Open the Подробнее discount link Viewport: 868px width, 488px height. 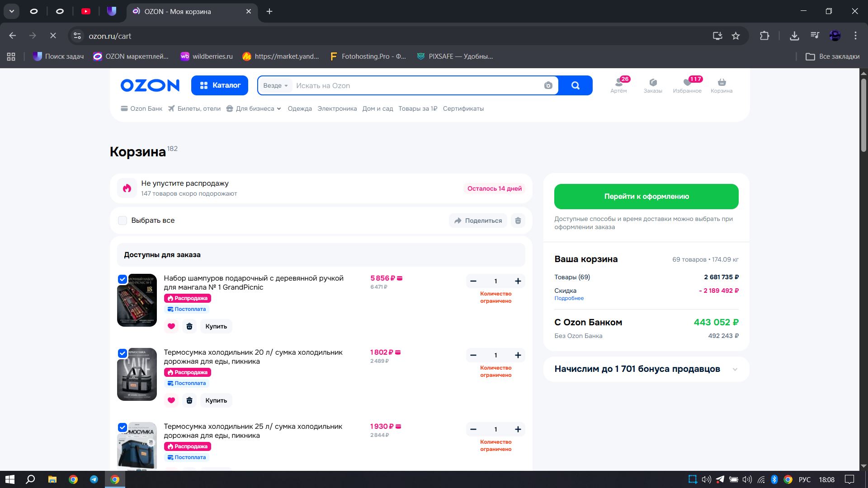(x=569, y=298)
